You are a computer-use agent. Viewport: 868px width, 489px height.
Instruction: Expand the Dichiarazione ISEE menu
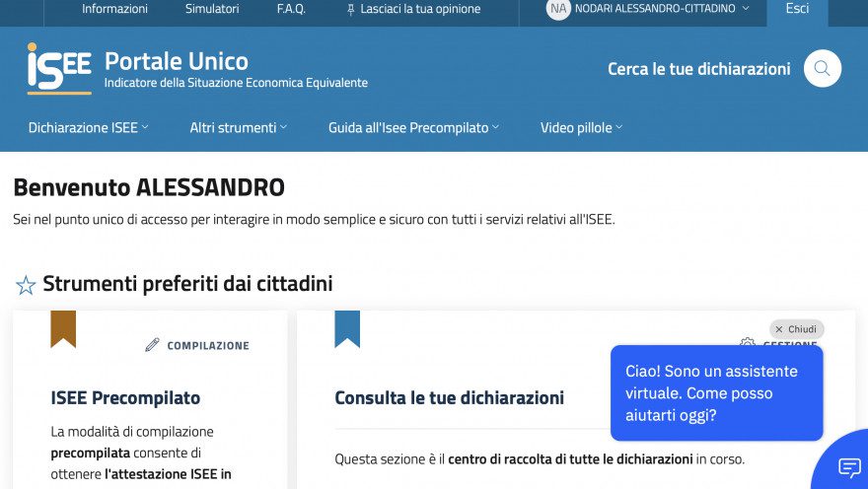click(89, 128)
